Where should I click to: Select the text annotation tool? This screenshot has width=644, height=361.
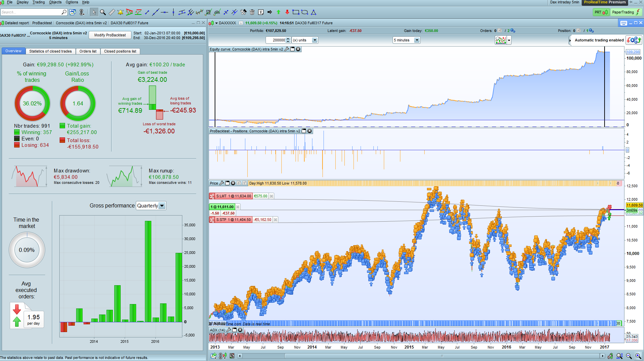pyautogui.click(x=261, y=12)
